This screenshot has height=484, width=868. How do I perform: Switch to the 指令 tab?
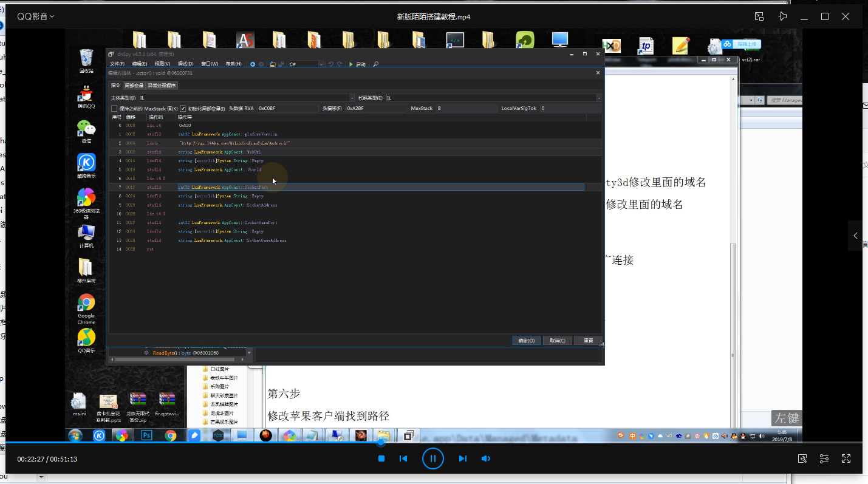point(115,86)
